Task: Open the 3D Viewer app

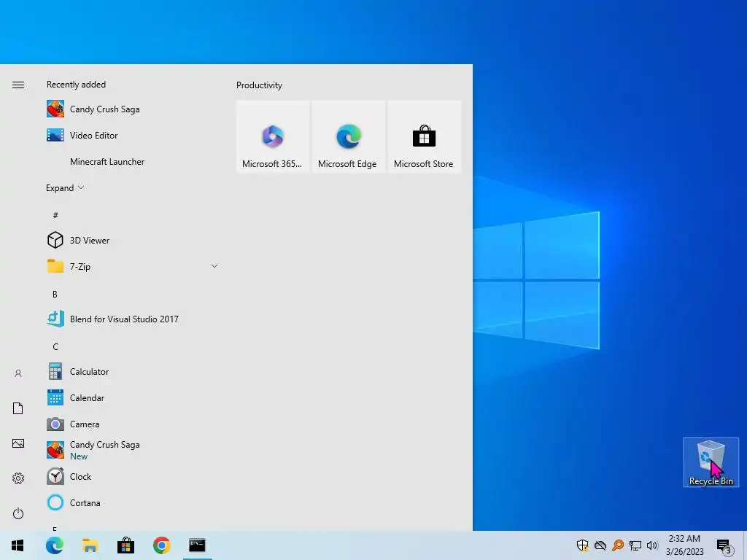Action: pos(133,240)
